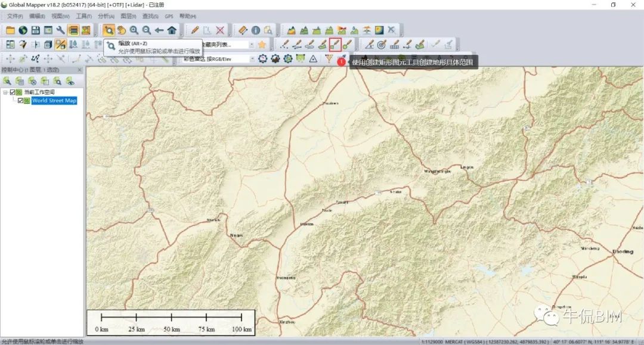Viewport: 644px width, 345px height.
Task: Uncheck the 当前工作空间 checkbox
Action: (13, 92)
